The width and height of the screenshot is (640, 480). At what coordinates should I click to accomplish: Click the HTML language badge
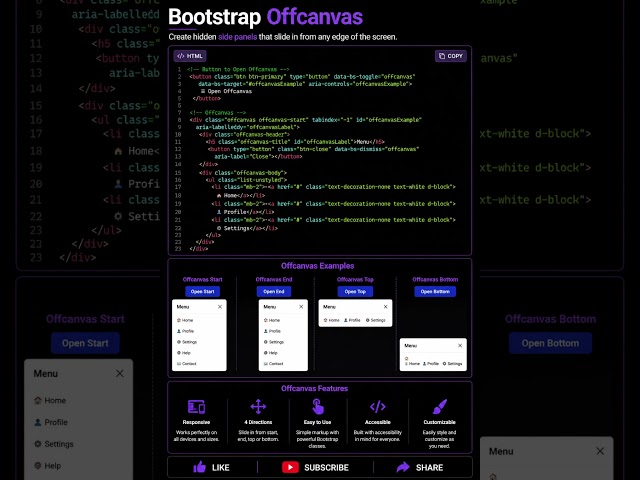click(x=190, y=56)
